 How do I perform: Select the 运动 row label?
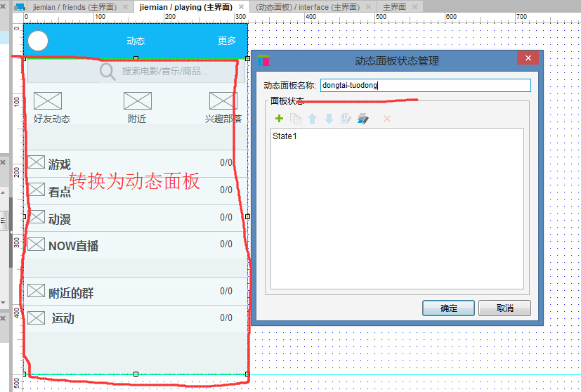point(63,318)
